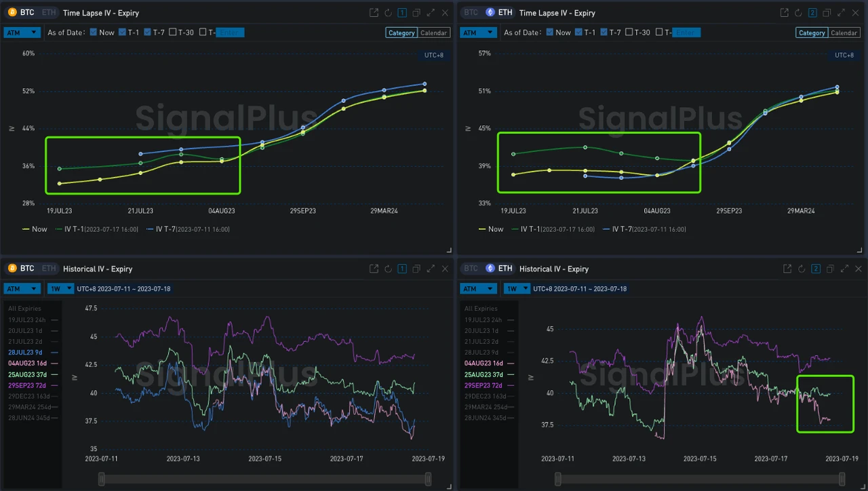The width and height of the screenshot is (868, 491).
Task: Focus custom T- Enter field in ETH Time Lapse panel
Action: tap(686, 33)
